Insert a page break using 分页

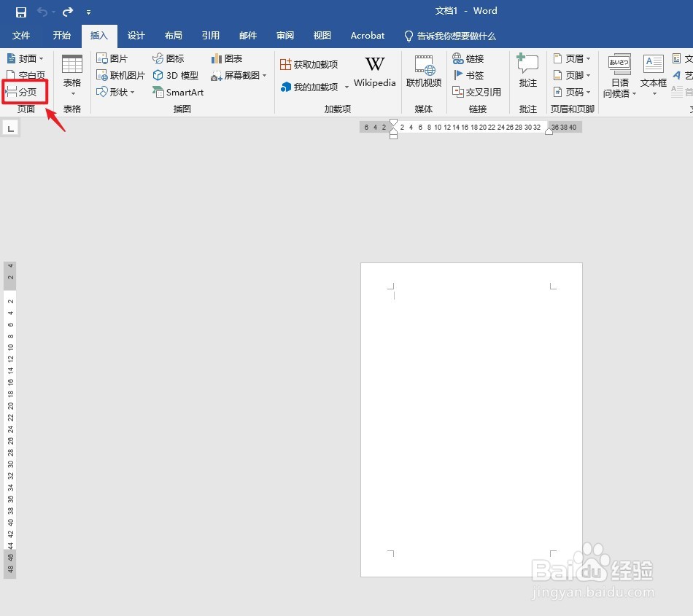click(x=26, y=92)
